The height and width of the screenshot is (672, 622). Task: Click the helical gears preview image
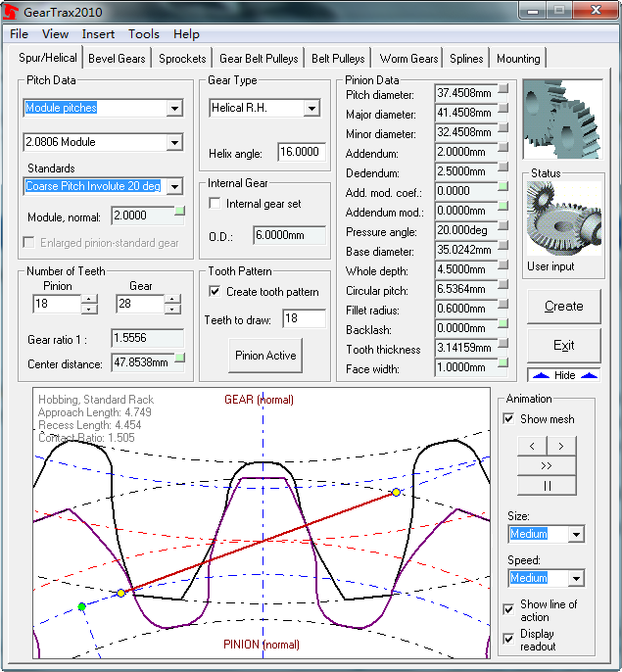tap(563, 120)
